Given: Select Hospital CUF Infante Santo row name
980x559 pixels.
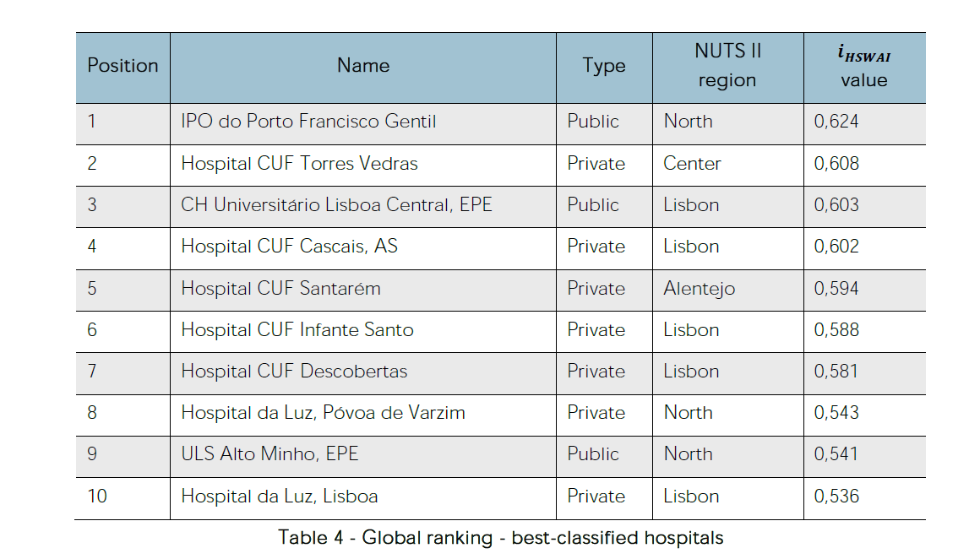Looking at the screenshot, I should (x=297, y=329).
